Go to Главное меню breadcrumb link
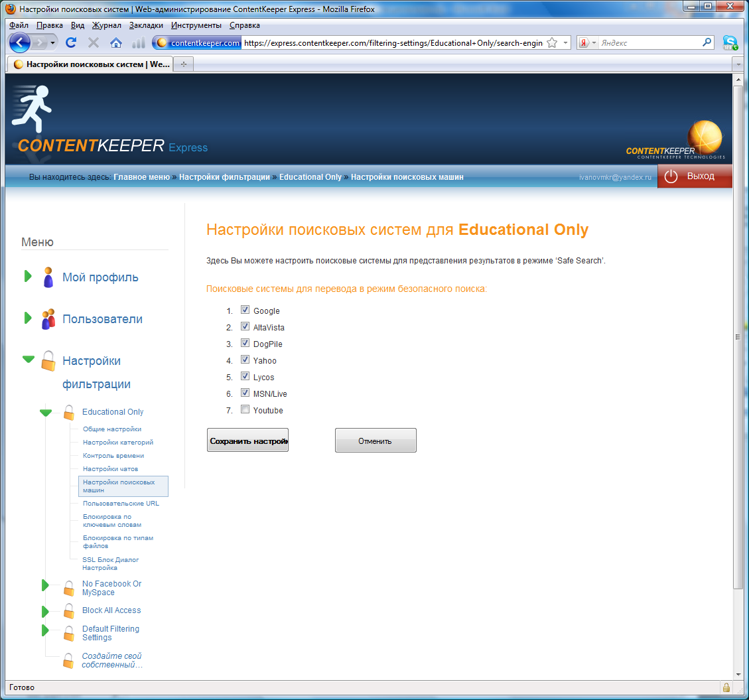 [x=141, y=176]
